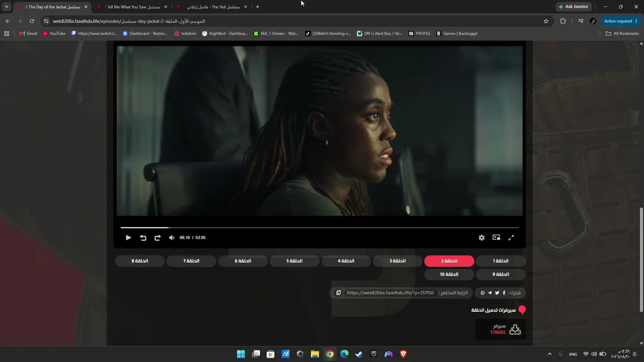Switch to The Day of the Jackal tab
Viewport: 644px width, 362px height.
[x=52, y=7]
